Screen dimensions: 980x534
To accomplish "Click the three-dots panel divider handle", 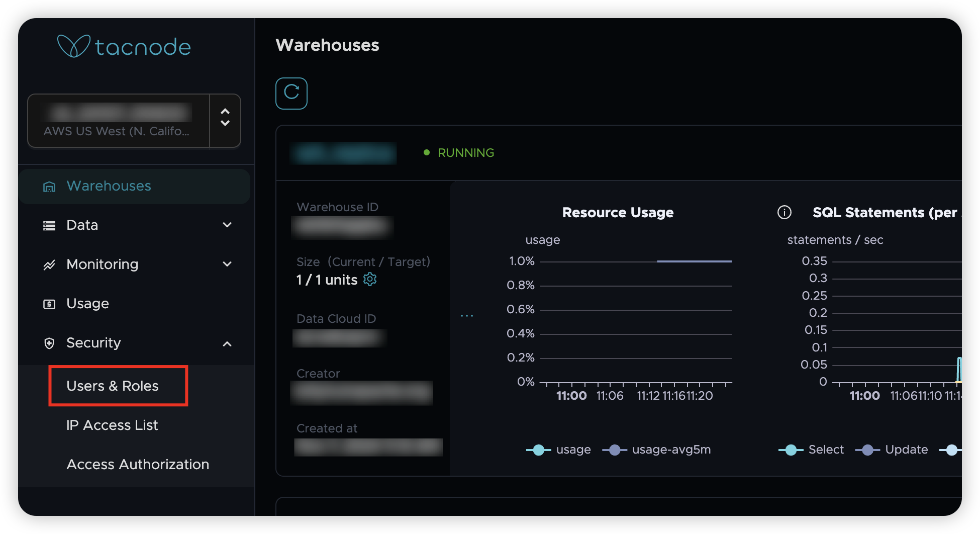I will 467,316.
